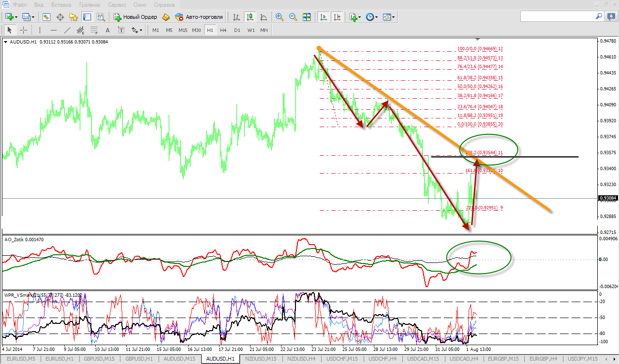Open the chat notifications bubble showing 4
Viewport: 619px width, 364px height.
pyautogui.click(x=611, y=16)
